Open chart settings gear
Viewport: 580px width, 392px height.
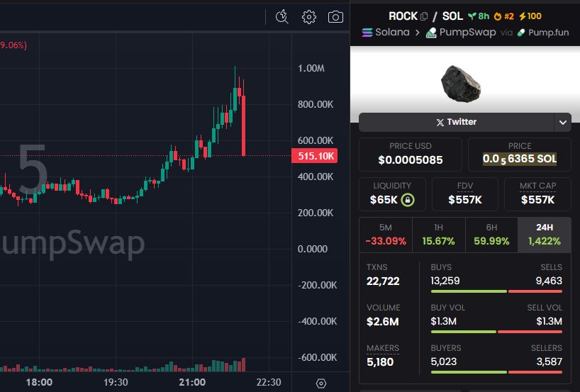tap(308, 17)
